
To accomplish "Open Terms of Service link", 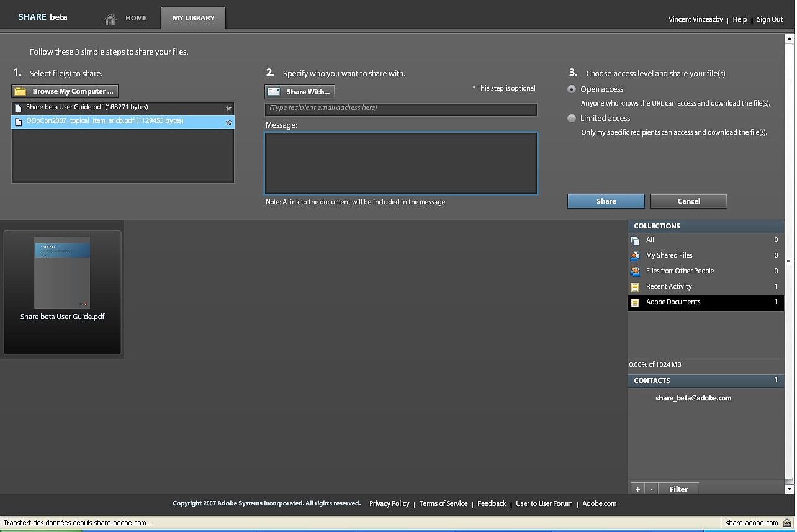I will pyautogui.click(x=443, y=503).
